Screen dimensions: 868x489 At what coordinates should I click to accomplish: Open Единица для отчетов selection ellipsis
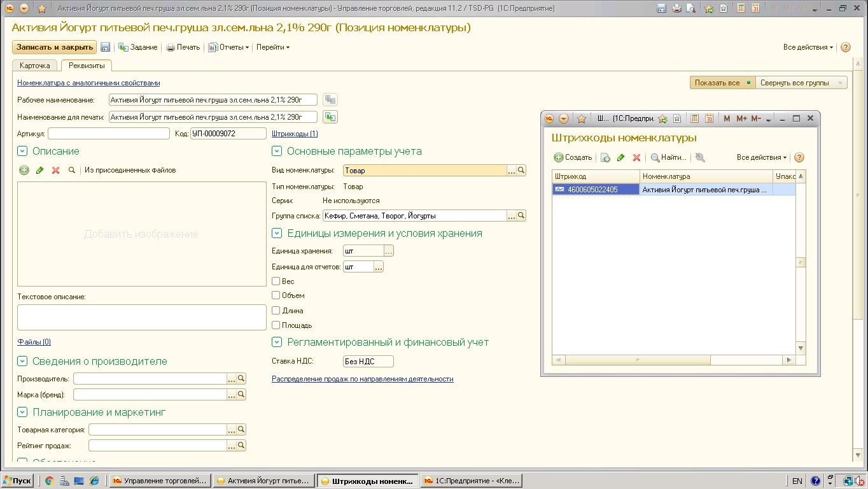(x=379, y=267)
